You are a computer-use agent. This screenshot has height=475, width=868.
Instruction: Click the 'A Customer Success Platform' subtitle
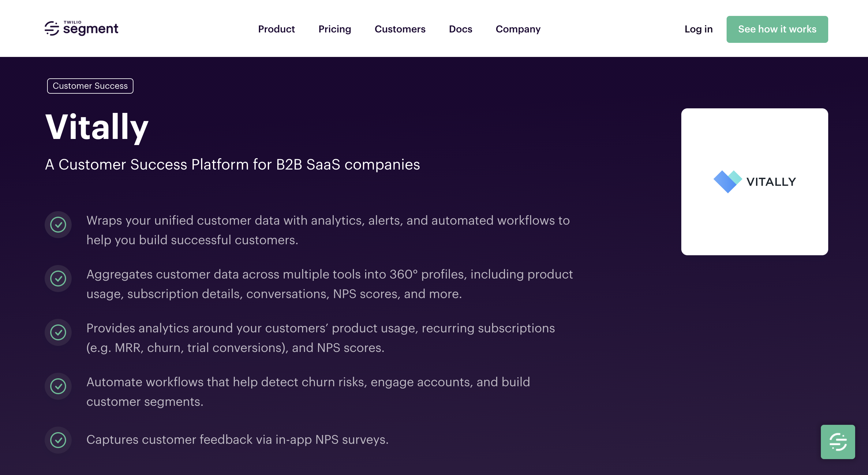pyautogui.click(x=233, y=165)
